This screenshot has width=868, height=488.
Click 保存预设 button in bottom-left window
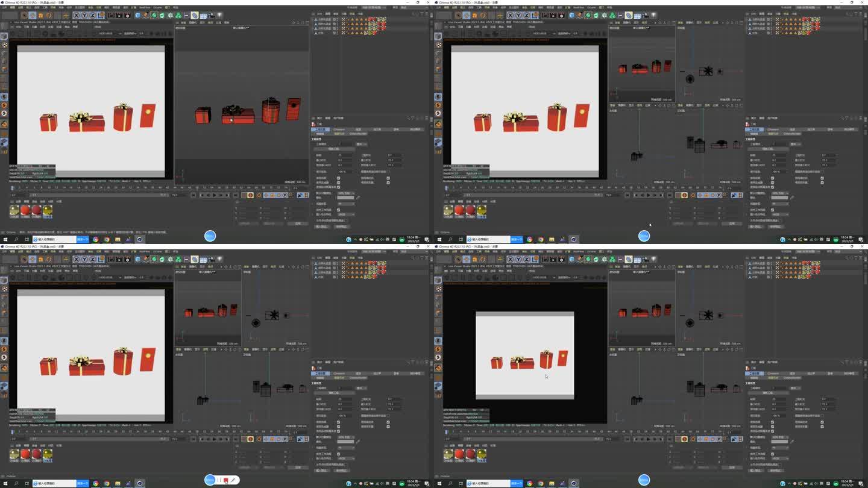coord(342,471)
